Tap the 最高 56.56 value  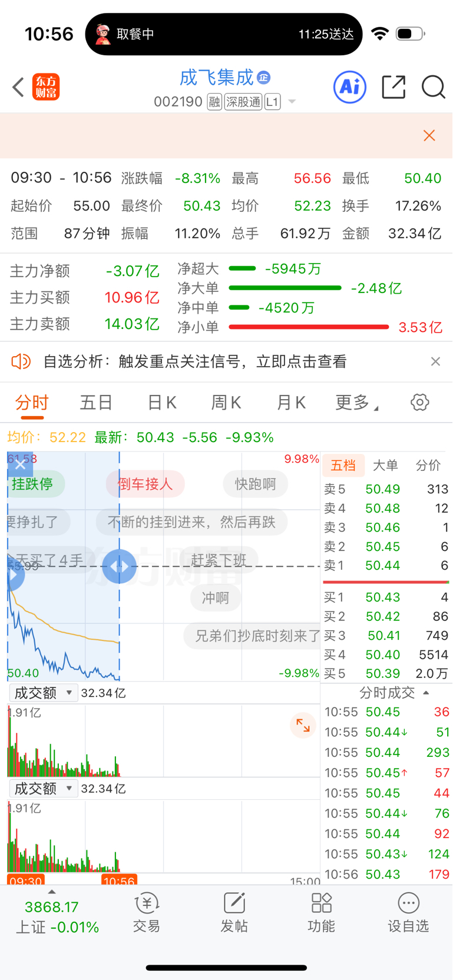(x=312, y=178)
